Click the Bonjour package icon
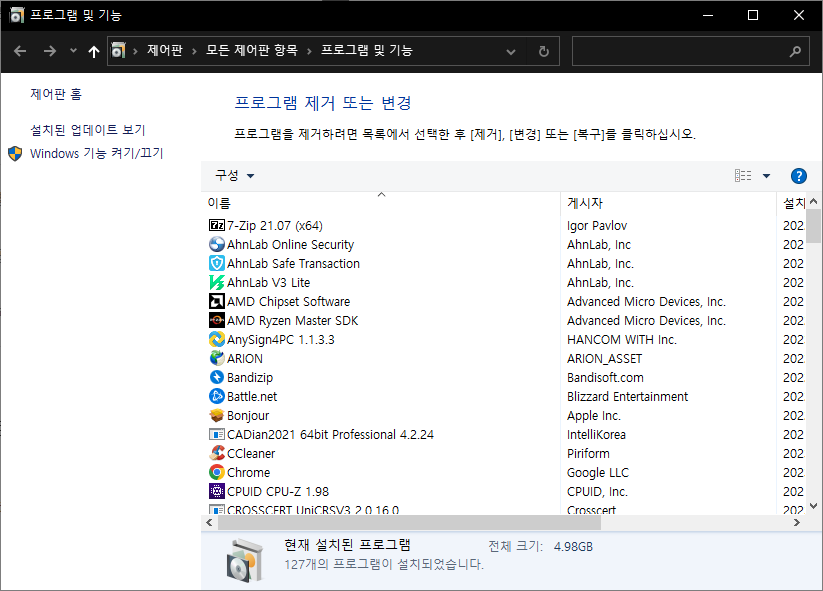This screenshot has width=823, height=591. pos(217,415)
